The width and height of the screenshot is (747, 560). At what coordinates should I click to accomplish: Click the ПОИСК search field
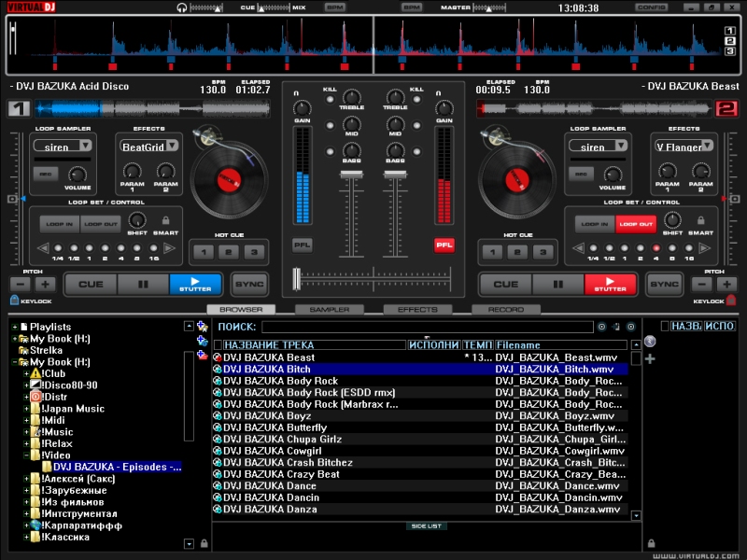tap(428, 327)
